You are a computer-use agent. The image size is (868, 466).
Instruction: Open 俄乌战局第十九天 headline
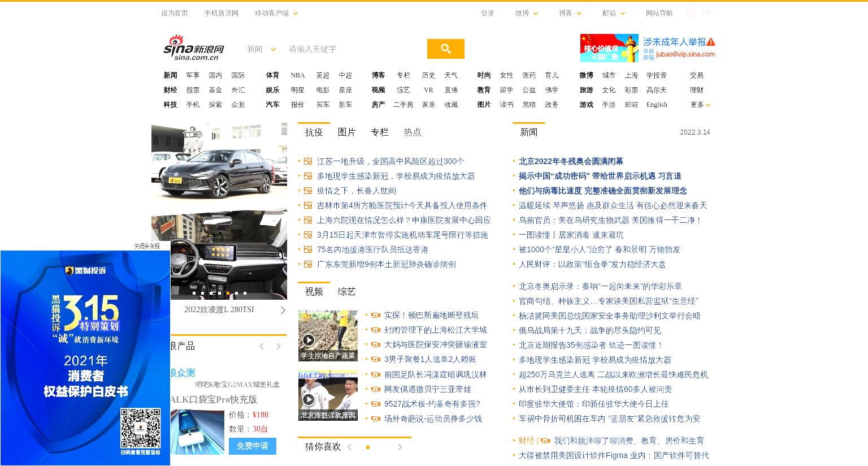coord(590,330)
